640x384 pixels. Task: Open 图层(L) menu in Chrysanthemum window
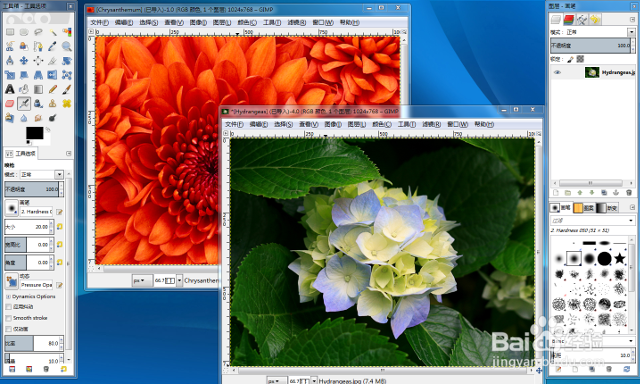pos(222,22)
